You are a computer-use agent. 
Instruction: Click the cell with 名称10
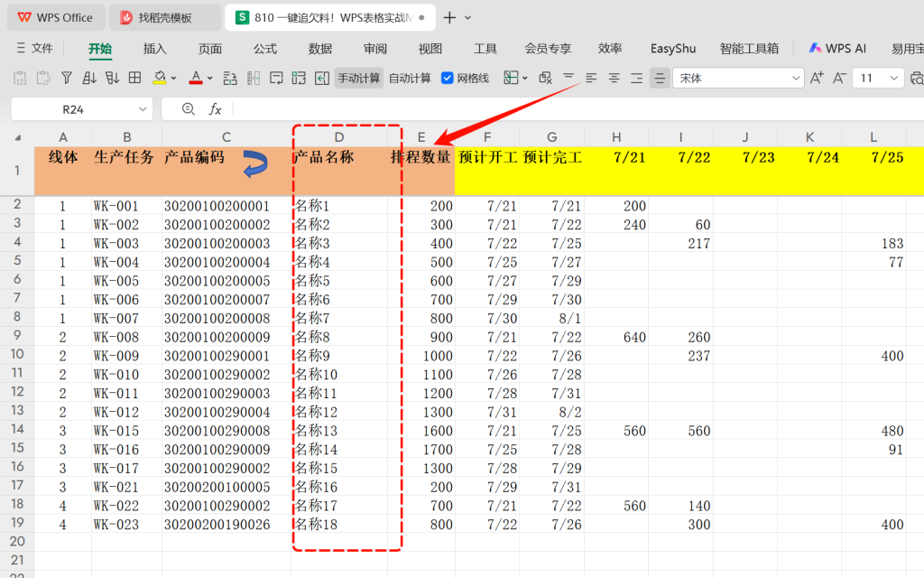pyautogui.click(x=339, y=375)
